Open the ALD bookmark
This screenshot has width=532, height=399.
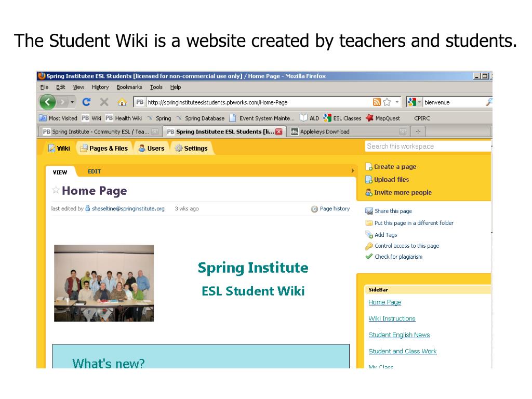click(x=310, y=118)
